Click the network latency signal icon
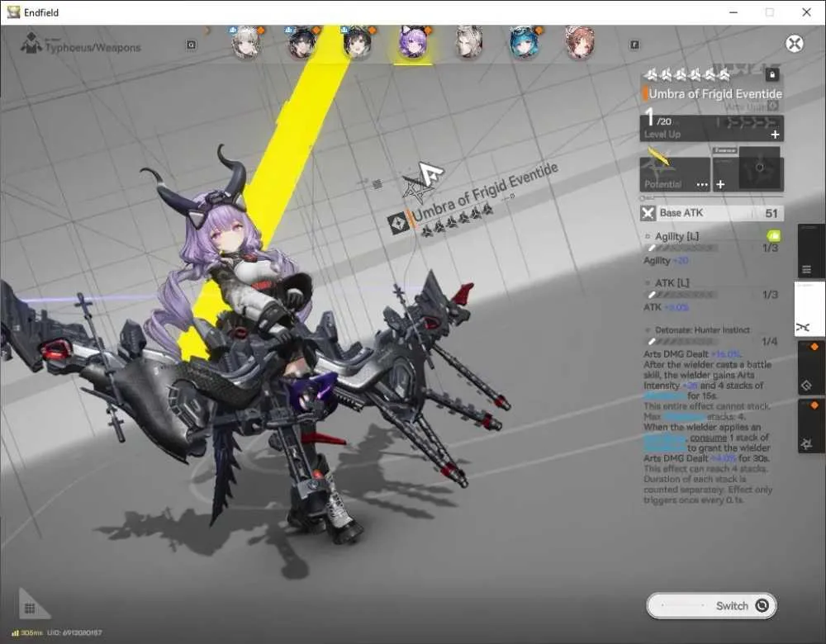The width and height of the screenshot is (826, 644). pyautogui.click(x=15, y=632)
